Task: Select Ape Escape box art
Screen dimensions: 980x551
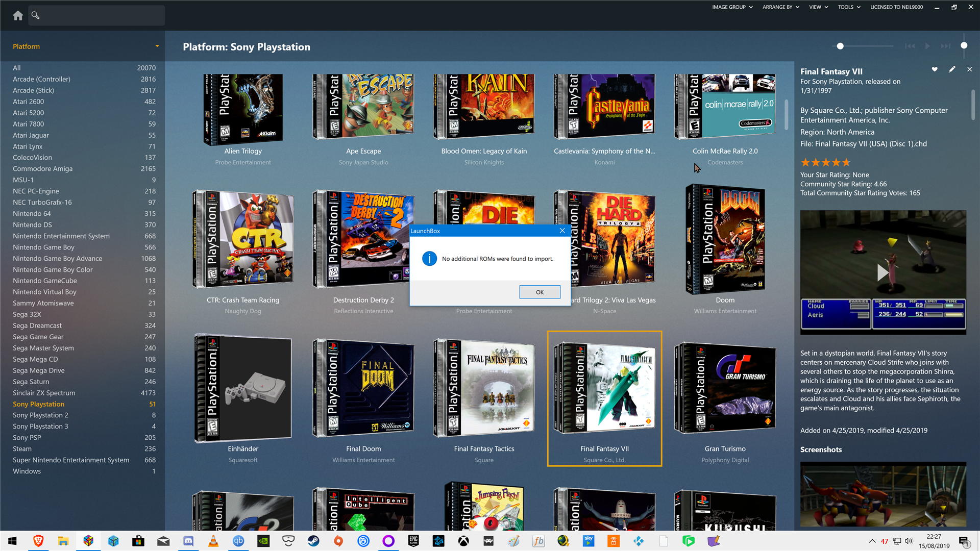Action: [x=363, y=107]
